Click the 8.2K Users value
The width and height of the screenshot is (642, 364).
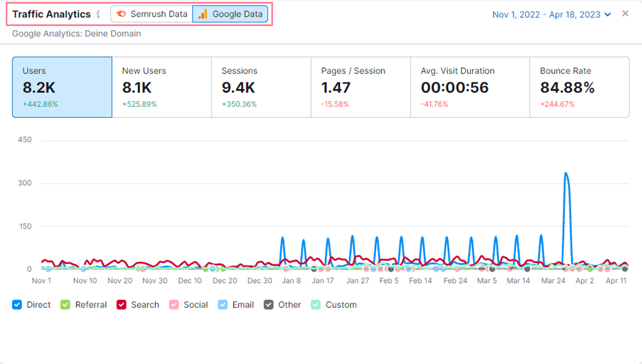point(39,87)
